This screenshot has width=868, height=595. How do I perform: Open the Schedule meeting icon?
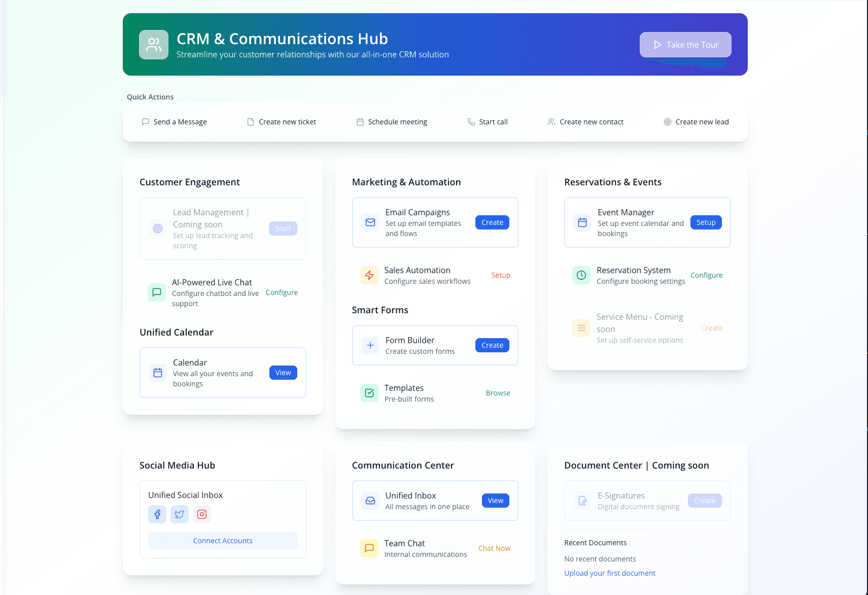point(360,121)
